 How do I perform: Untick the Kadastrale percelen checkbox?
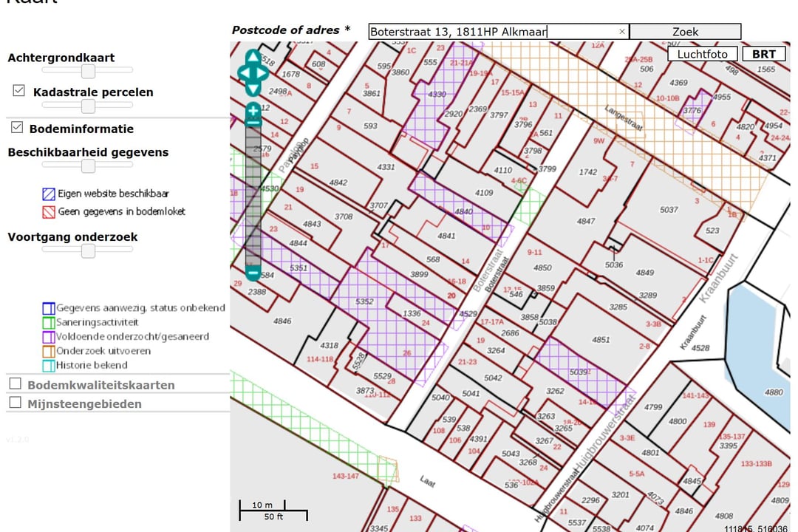tap(18, 91)
